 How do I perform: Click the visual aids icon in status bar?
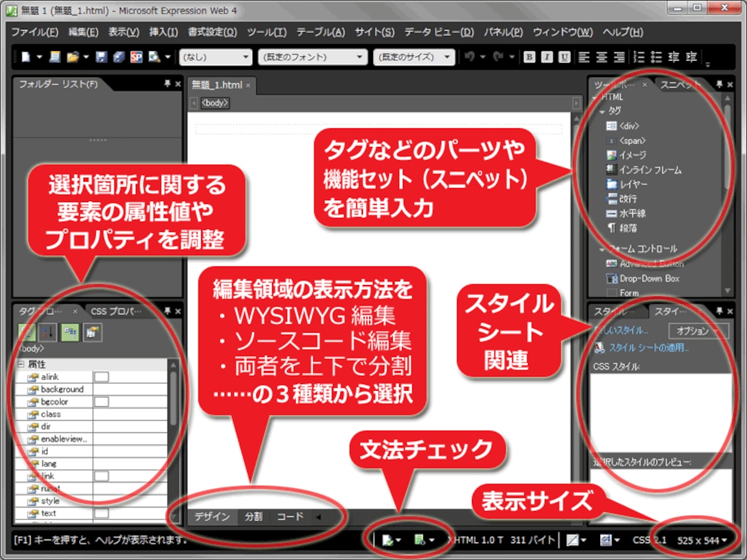tap(574, 540)
